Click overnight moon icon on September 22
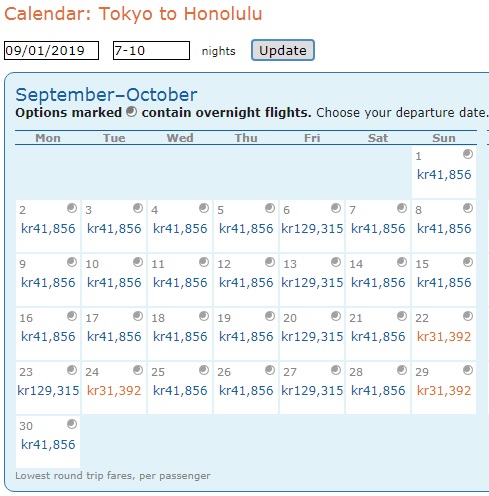The width and height of the screenshot is (489, 496). (x=468, y=316)
